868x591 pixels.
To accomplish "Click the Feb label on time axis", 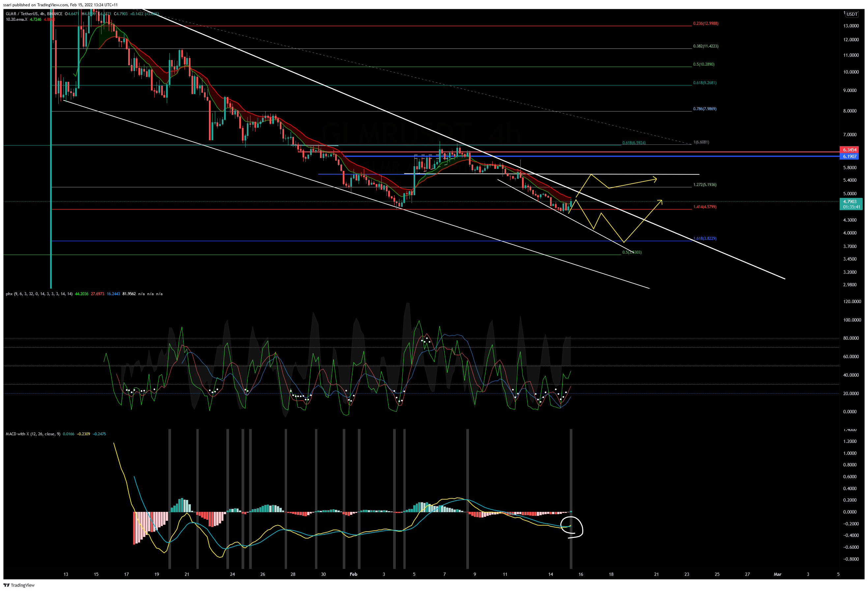I will click(353, 574).
